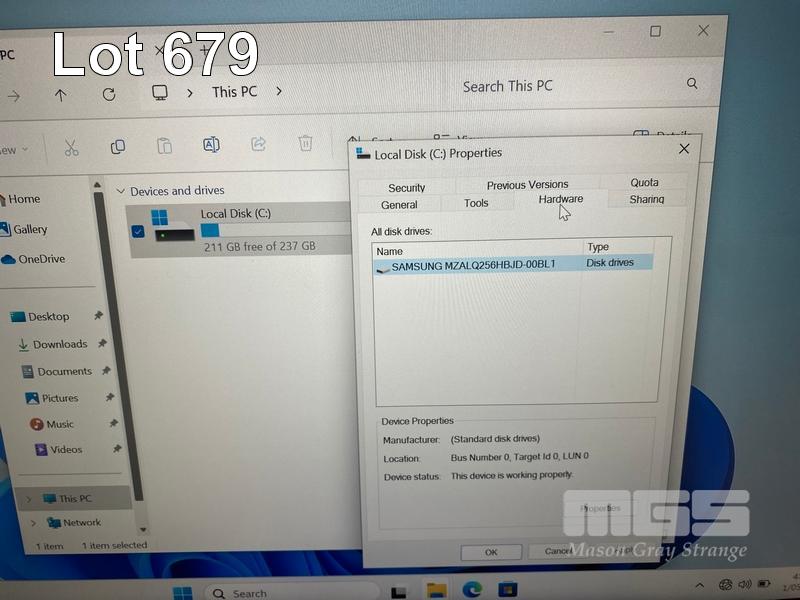Refresh the This PC folder view

click(x=109, y=94)
